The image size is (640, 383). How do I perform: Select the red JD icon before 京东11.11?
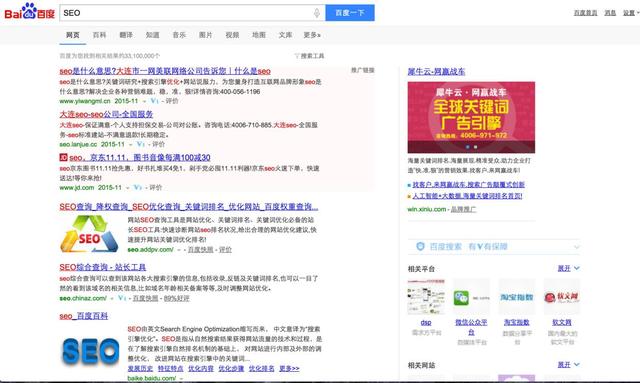(63, 157)
